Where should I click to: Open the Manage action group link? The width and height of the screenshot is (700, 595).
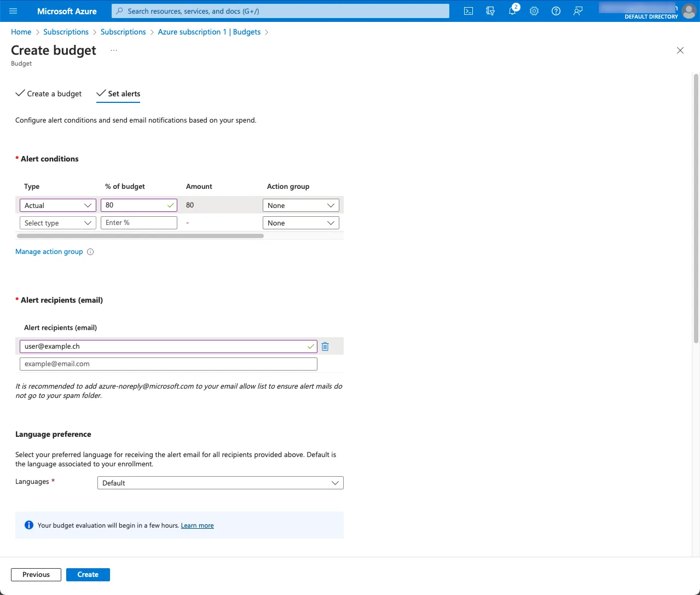tap(49, 252)
